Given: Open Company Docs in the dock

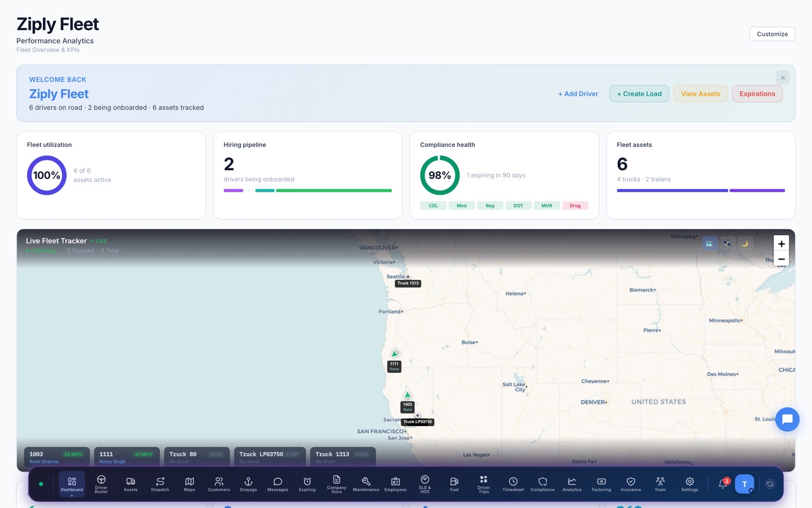Looking at the screenshot, I should point(336,484).
